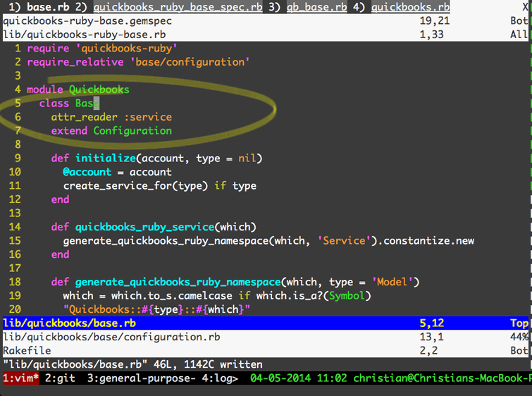Image resolution: width=532 pixels, height=396 pixels.
Task: Click which.to_s.camelcase on line 19
Action: [x=172, y=295]
